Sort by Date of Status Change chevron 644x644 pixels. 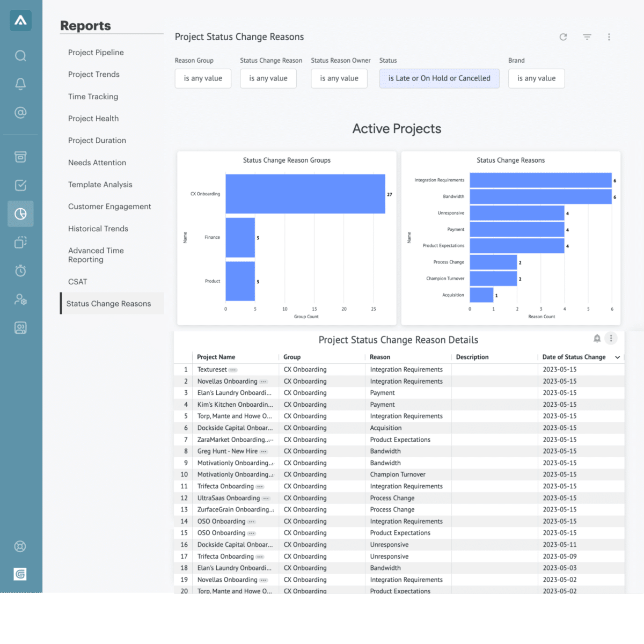pos(617,357)
